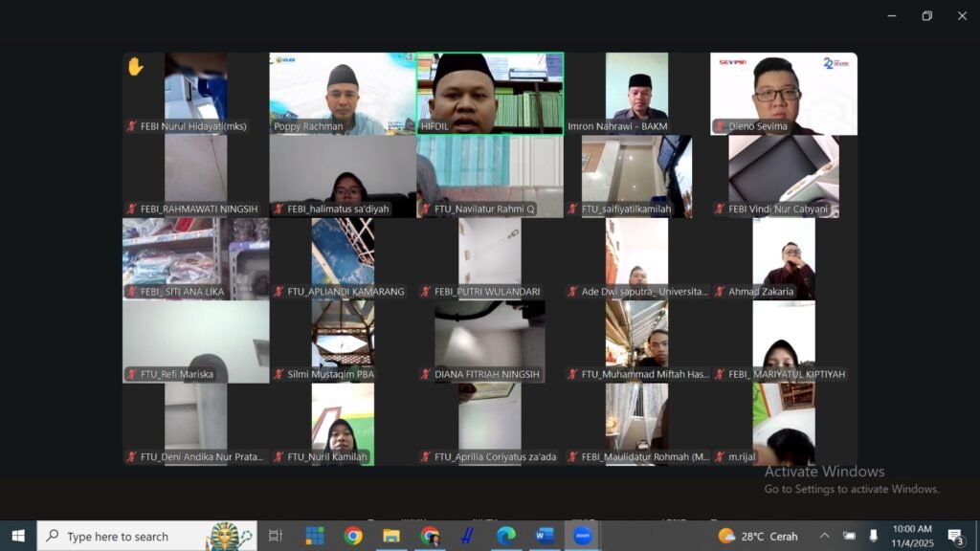Select HIFDIL's highlighted speaker video tile

(489, 93)
